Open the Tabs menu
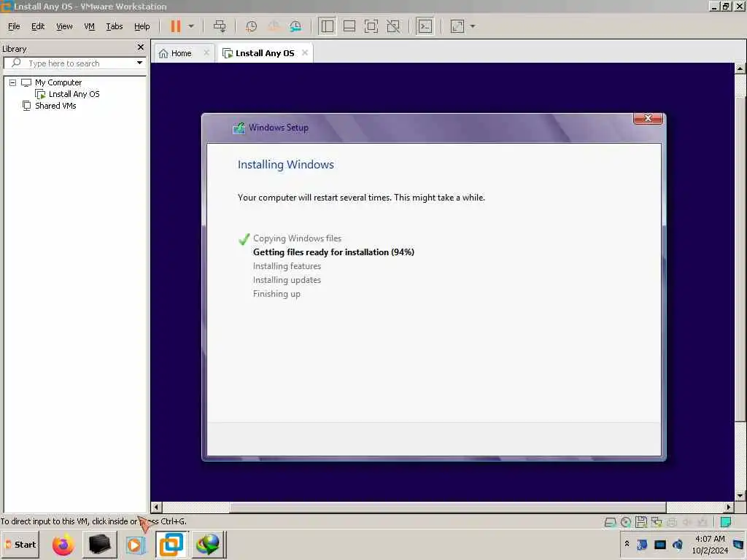This screenshot has height=560, width=747. point(115,26)
